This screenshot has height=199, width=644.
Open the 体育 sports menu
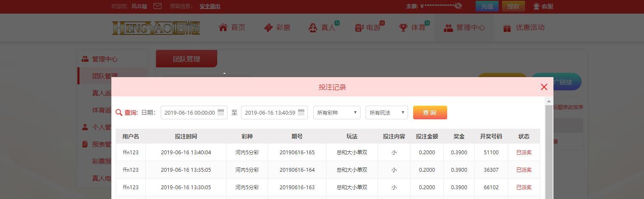(418, 27)
